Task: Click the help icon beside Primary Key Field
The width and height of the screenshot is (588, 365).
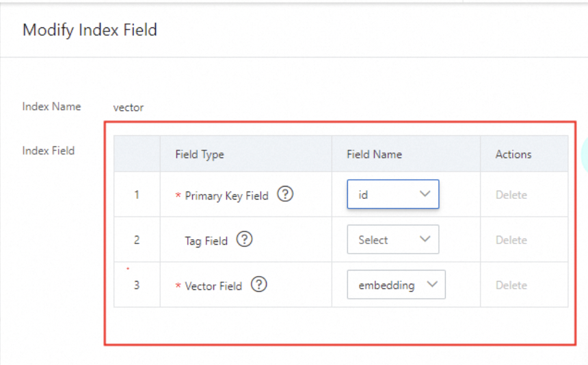Action: [x=286, y=195]
